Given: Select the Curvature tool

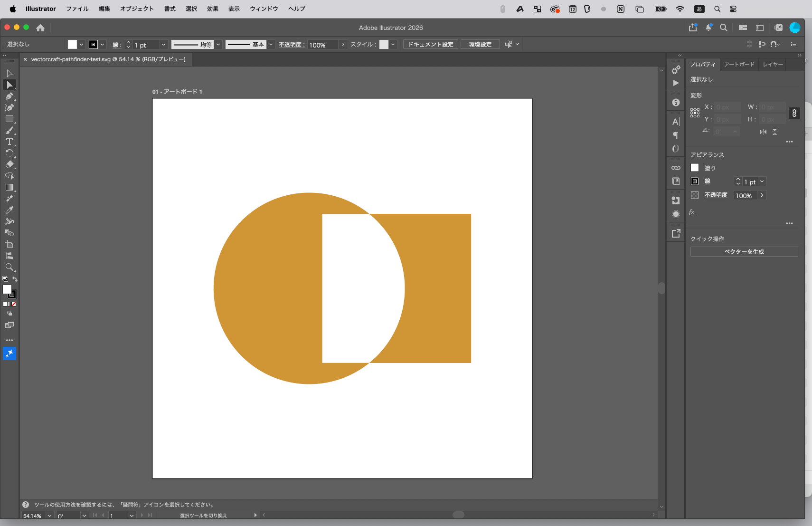Looking at the screenshot, I should click(9, 107).
